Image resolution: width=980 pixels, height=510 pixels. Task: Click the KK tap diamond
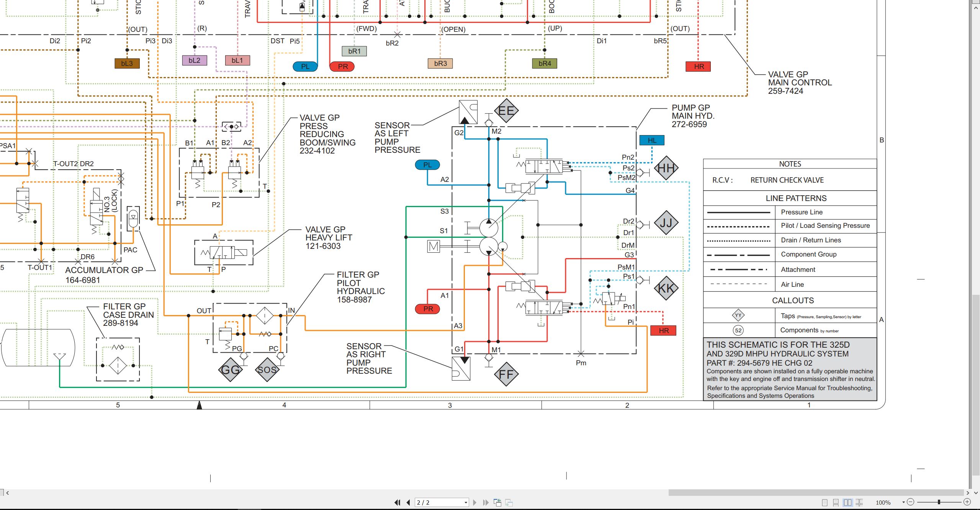666,288
